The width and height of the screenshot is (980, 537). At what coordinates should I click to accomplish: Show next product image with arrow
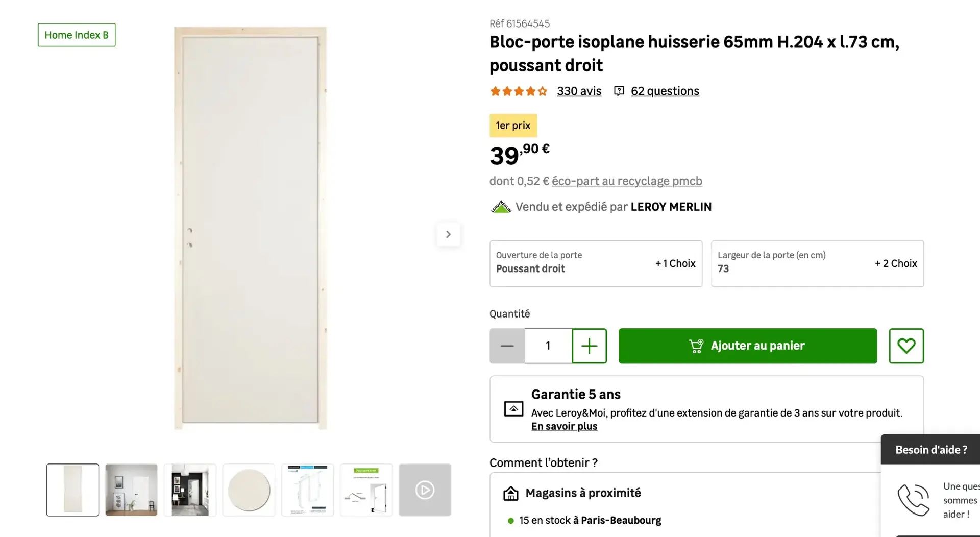coord(448,234)
